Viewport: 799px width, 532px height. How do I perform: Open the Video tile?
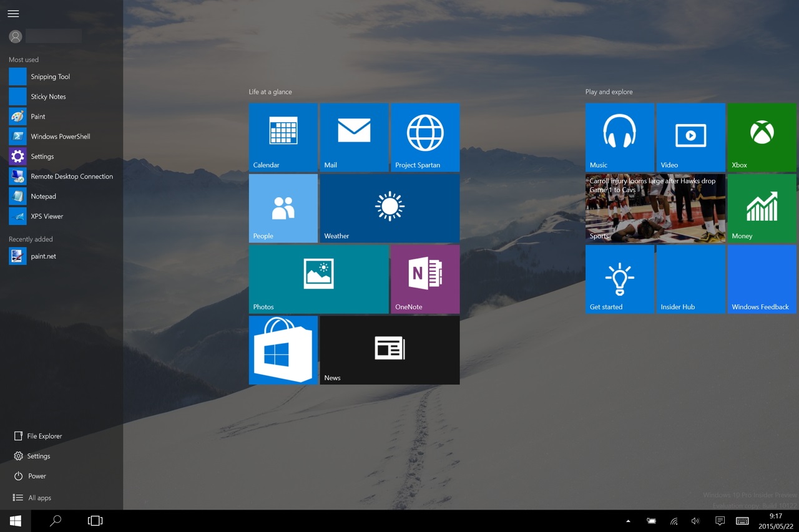coord(691,137)
